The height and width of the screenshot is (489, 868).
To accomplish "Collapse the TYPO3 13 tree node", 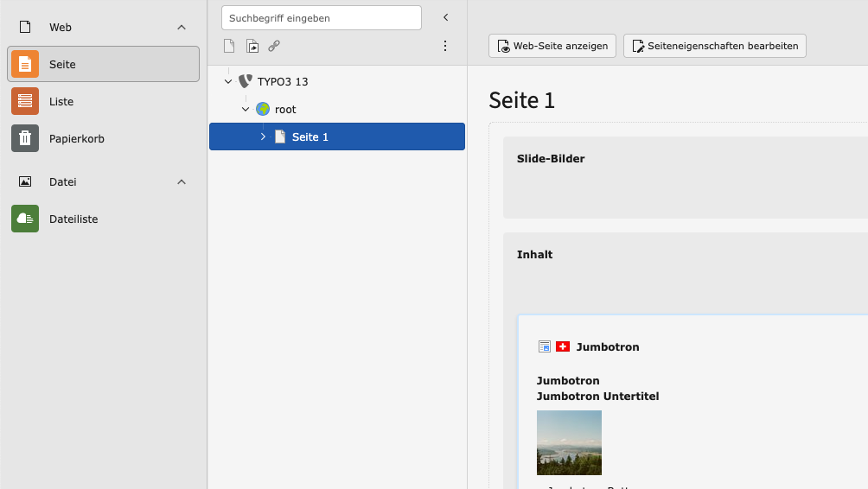I will click(x=228, y=82).
